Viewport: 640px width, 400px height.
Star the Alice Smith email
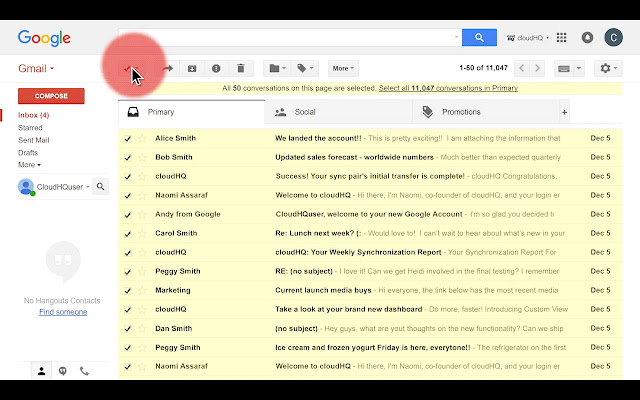(x=142, y=138)
